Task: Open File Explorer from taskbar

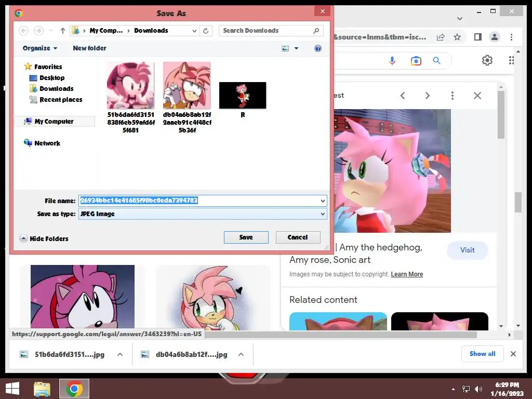Action: click(x=42, y=389)
